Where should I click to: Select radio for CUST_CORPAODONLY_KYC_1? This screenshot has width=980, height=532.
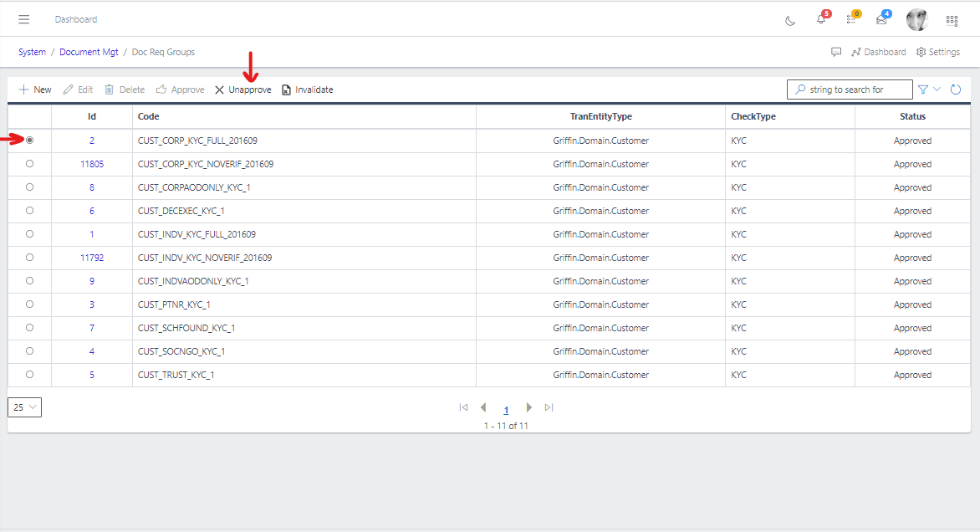pyautogui.click(x=29, y=187)
